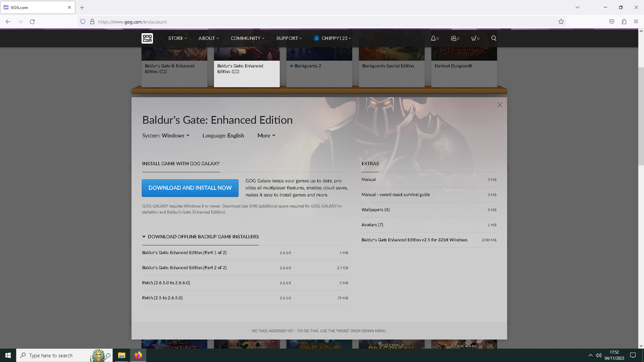
Task: Download the Avatars (7) extra
Action: 429,225
